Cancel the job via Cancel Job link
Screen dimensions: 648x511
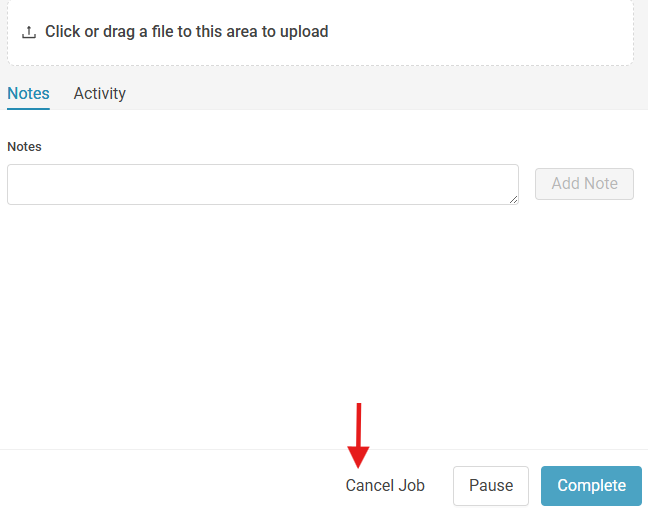[385, 485]
